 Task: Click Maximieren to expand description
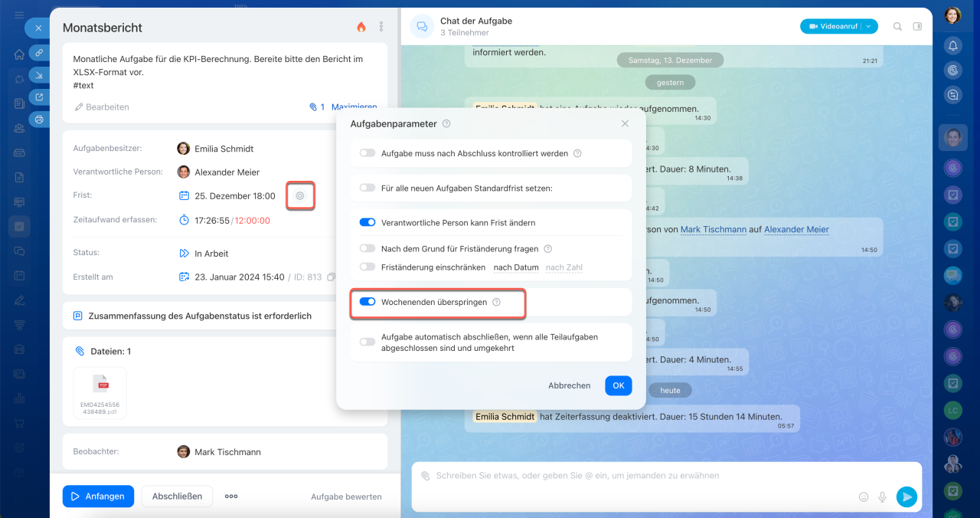click(x=354, y=107)
